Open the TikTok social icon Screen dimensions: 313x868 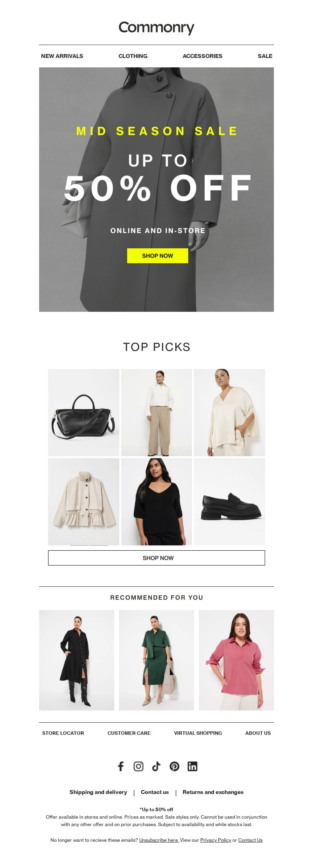coord(156,766)
